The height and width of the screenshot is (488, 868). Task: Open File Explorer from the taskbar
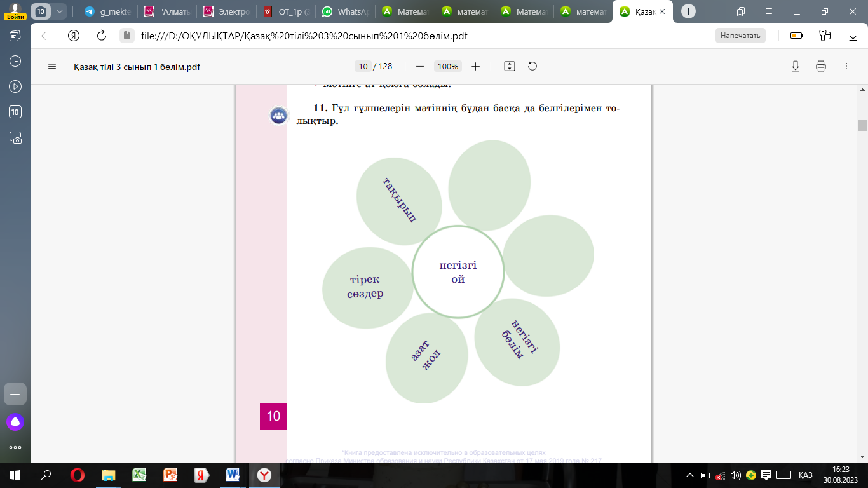point(109,475)
